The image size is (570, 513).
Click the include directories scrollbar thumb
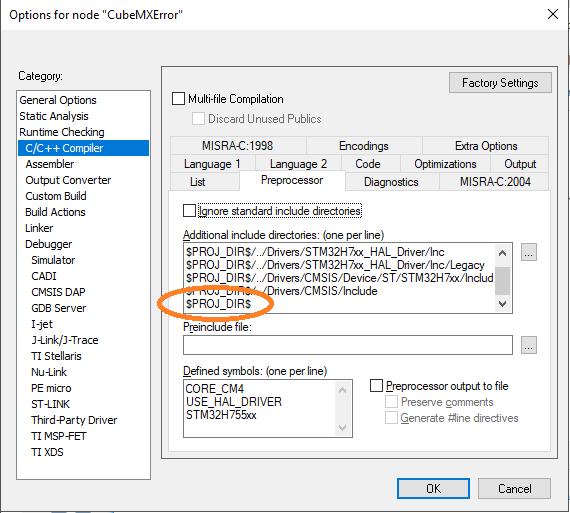coord(503,281)
